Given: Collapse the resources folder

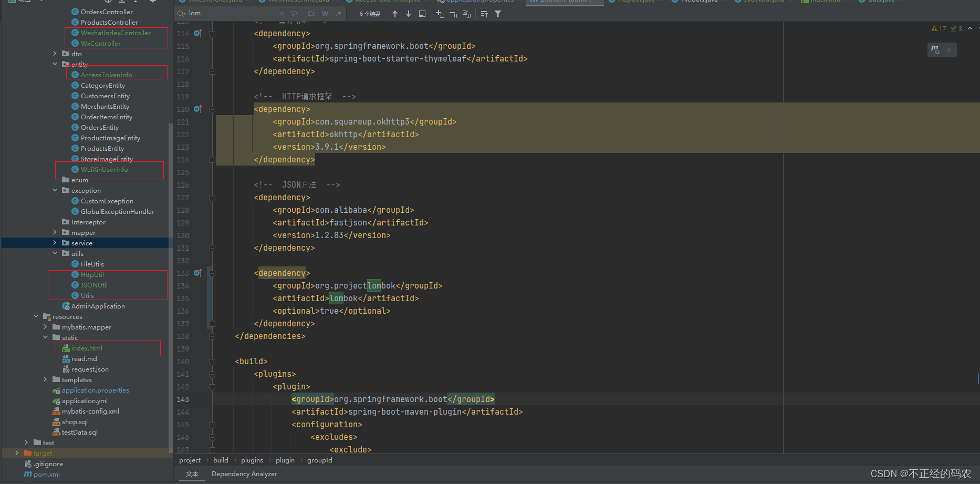Looking at the screenshot, I should pos(36,316).
